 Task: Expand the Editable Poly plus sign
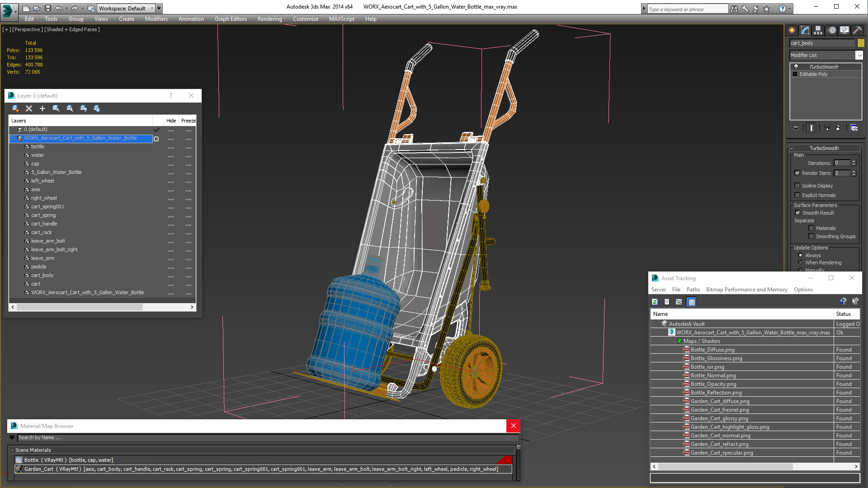coord(795,74)
